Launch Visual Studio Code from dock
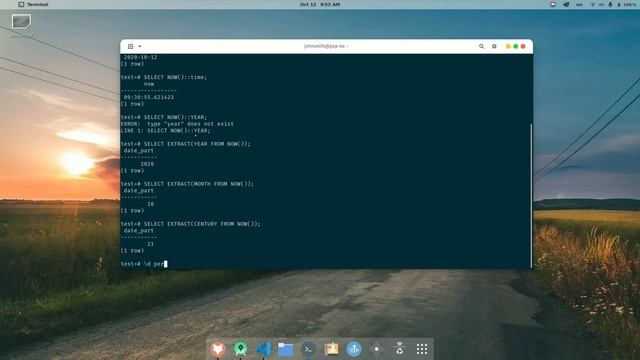The width and height of the screenshot is (640, 360). (264, 349)
